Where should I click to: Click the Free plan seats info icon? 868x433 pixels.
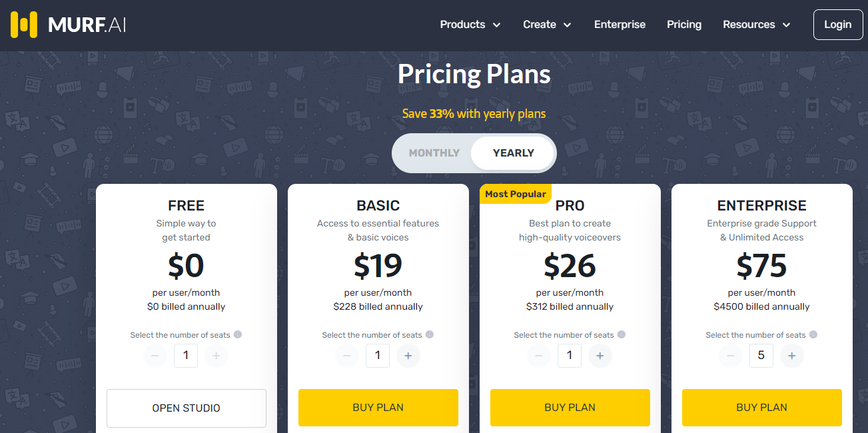(238, 334)
